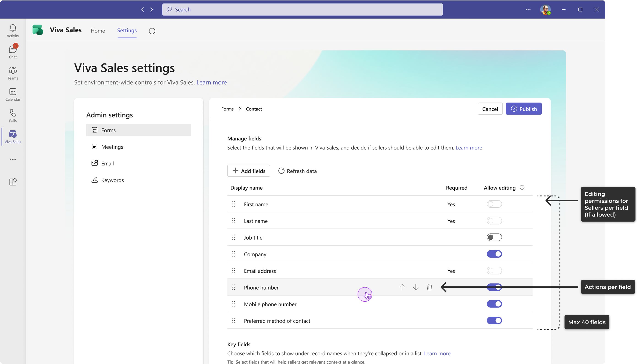Viewport: 638px width, 364px height.
Task: Click in the Search box
Action: pyautogui.click(x=302, y=9)
